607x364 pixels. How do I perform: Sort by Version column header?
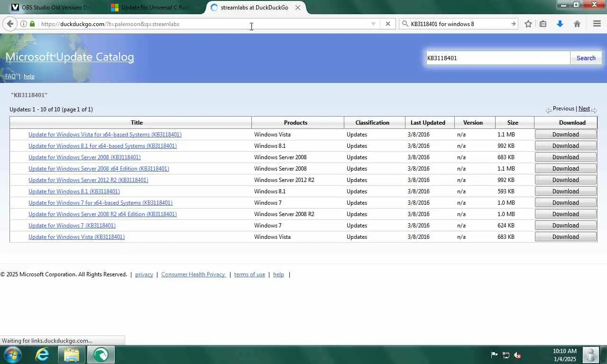(475, 123)
